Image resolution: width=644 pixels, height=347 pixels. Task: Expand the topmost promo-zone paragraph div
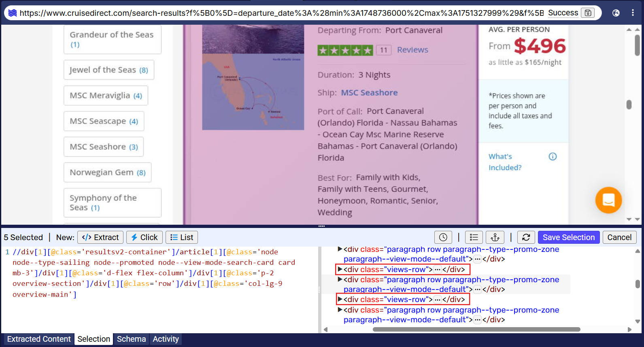340,249
